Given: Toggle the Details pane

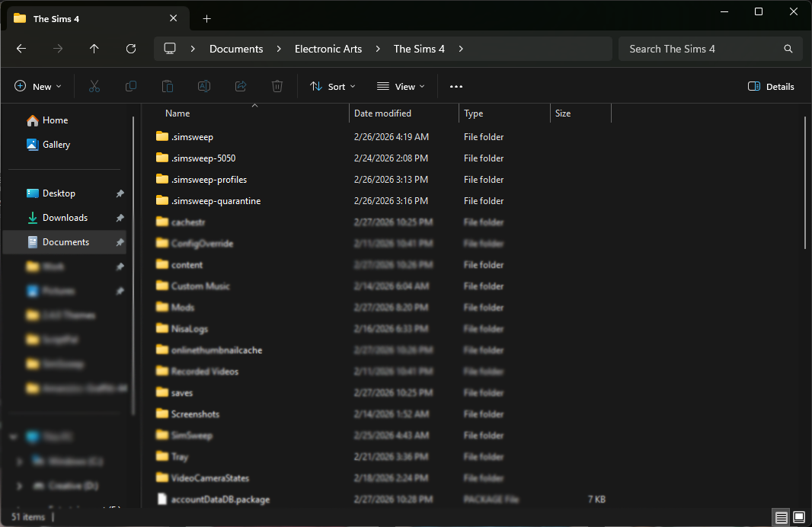Looking at the screenshot, I should (x=771, y=87).
